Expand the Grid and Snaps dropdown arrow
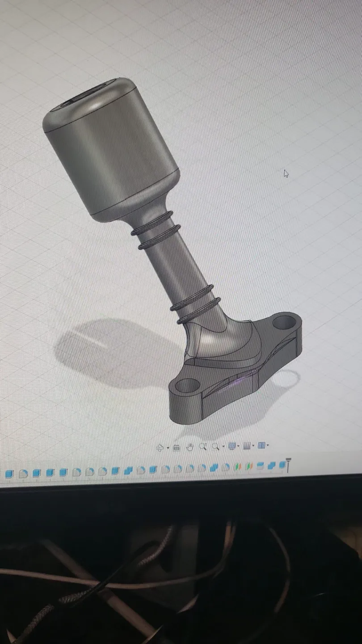The image size is (362, 644). (253, 445)
